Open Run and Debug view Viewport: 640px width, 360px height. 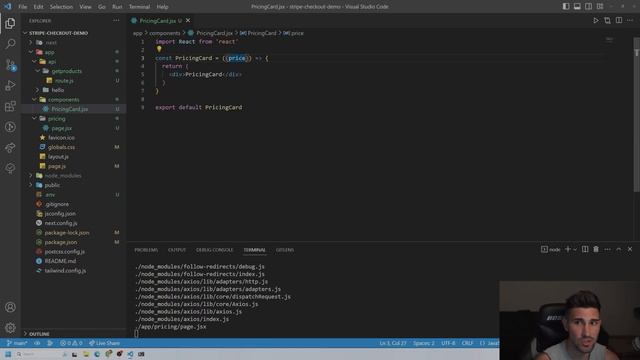click(10, 85)
